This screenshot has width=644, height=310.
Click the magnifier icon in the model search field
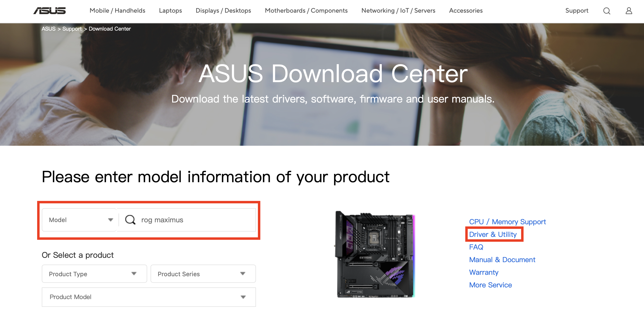pyautogui.click(x=130, y=220)
